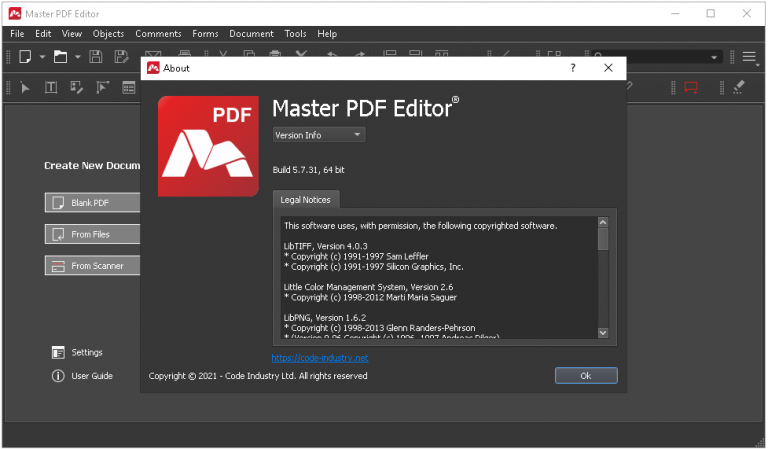
Task: Click the Open folder icon in toolbar
Action: 60,57
